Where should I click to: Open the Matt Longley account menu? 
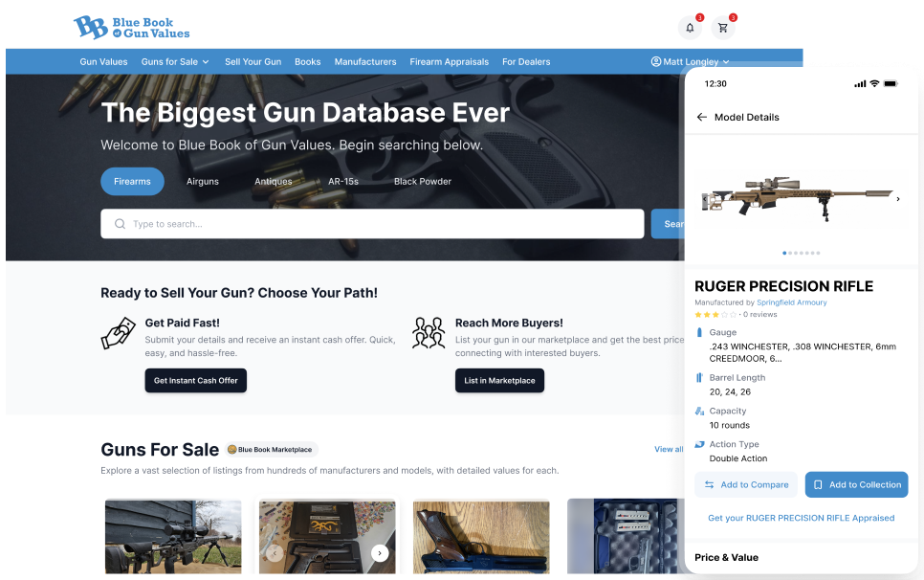click(x=690, y=62)
